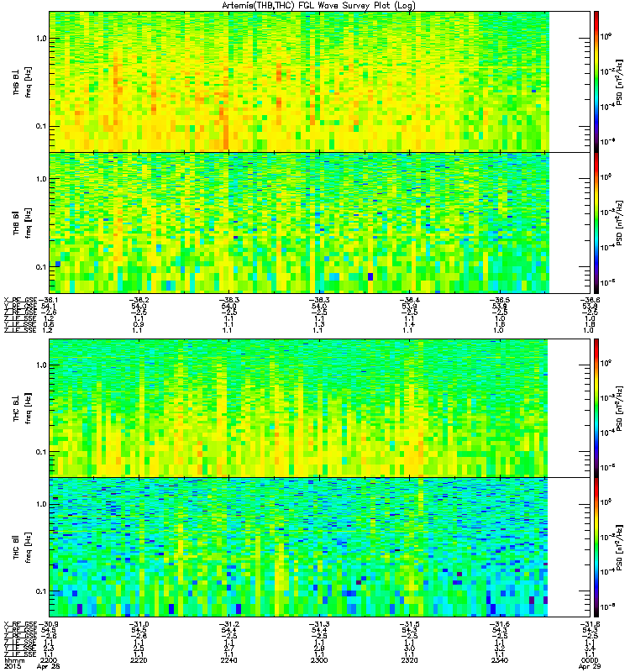The width and height of the screenshot is (630, 672).
Task: Click the PSD [nT²/Hz] label of the bottom color bar
Action: (619, 548)
